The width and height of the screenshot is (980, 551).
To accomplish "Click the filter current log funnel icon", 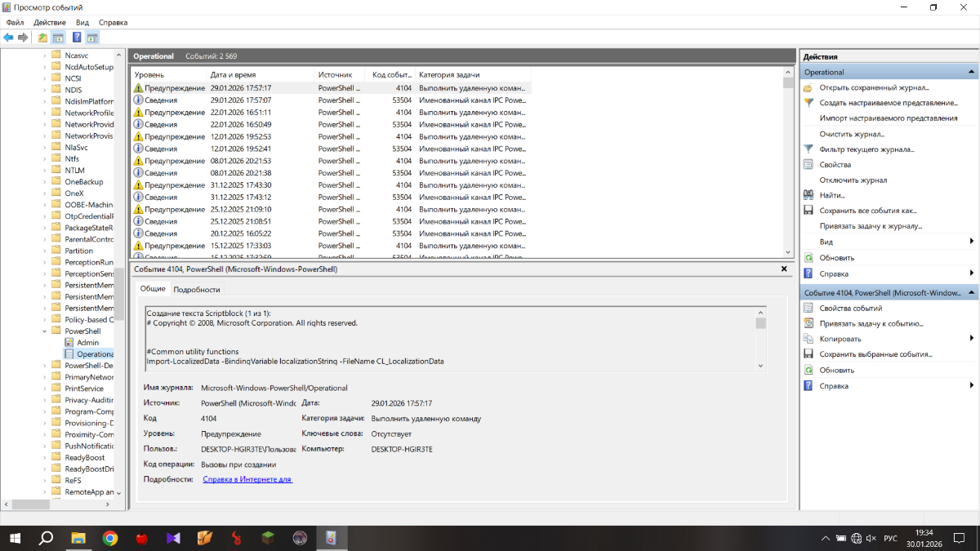I will (x=808, y=149).
